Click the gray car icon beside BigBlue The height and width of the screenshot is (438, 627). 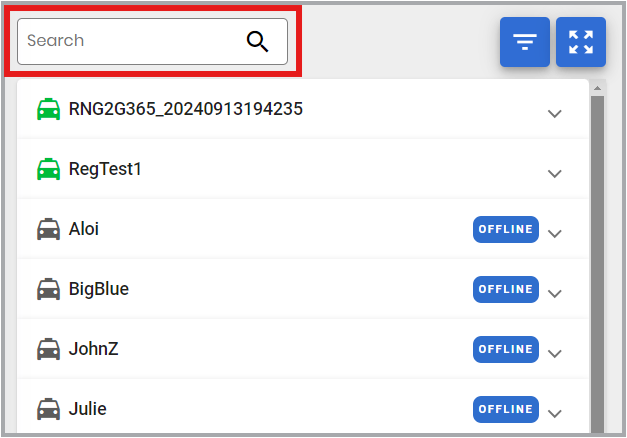[x=48, y=289]
